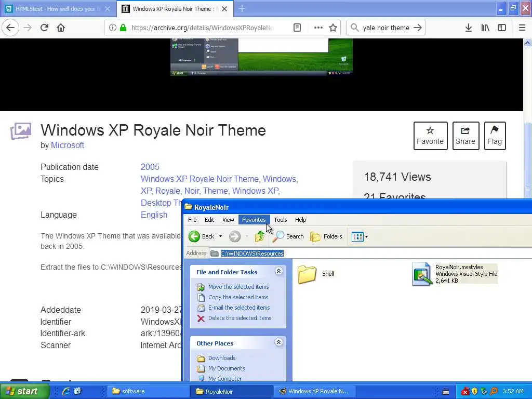Image resolution: width=532 pixels, height=399 pixels.
Task: Click the Favorite button on archive page
Action: [430, 136]
